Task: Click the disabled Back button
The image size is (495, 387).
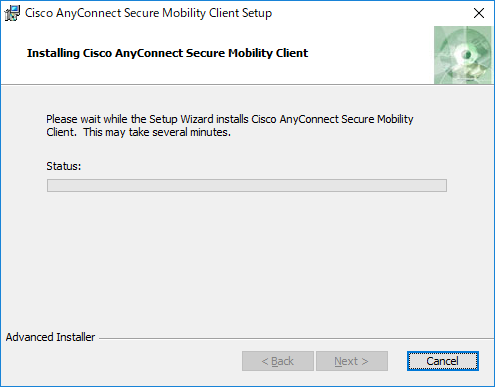Action: pyautogui.click(x=278, y=361)
